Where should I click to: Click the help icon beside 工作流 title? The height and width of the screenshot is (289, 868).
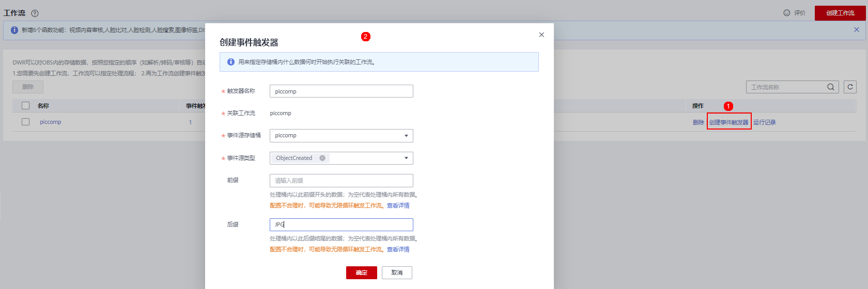[x=35, y=13]
